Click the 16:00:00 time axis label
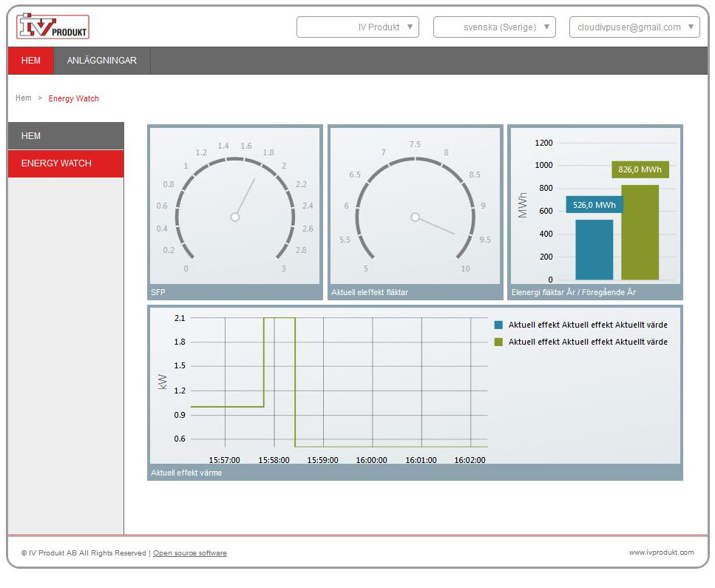Screen dimensions: 715x588 [x=372, y=460]
